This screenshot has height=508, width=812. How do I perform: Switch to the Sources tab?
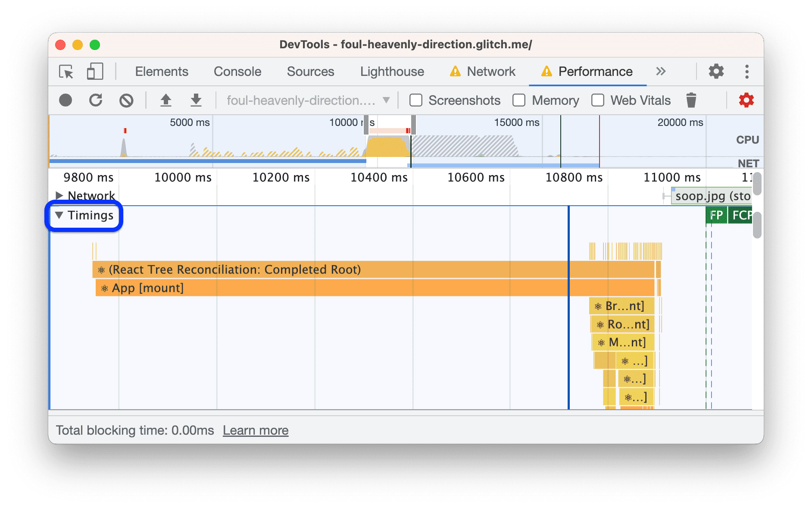tap(310, 72)
